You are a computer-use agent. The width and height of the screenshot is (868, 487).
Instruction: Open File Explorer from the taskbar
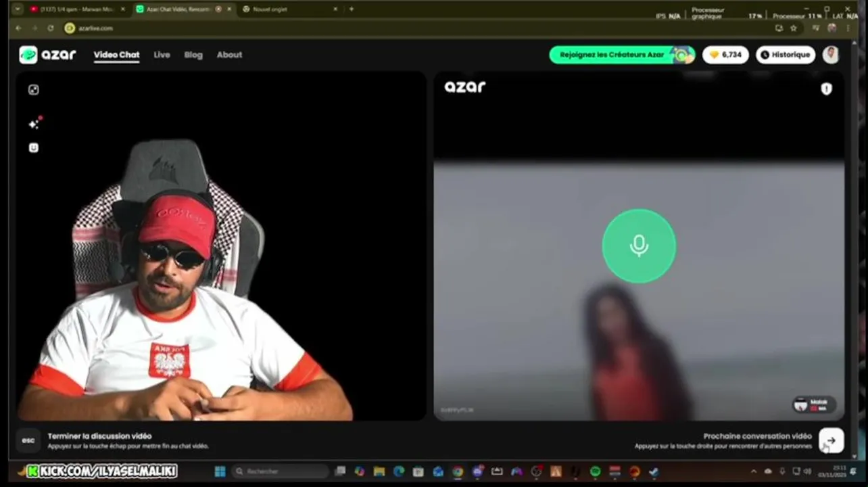coord(379,471)
